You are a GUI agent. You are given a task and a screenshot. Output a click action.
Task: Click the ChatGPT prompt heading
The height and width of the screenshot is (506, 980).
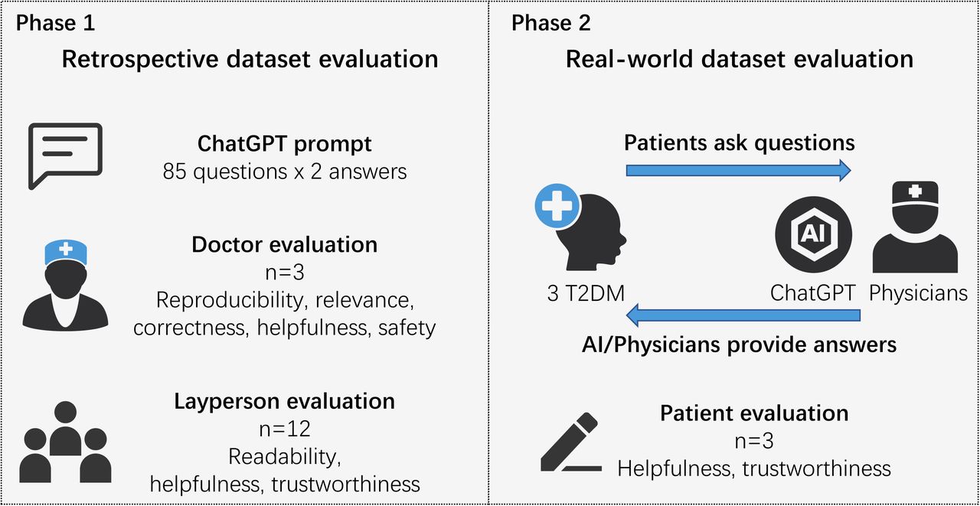tap(285, 143)
